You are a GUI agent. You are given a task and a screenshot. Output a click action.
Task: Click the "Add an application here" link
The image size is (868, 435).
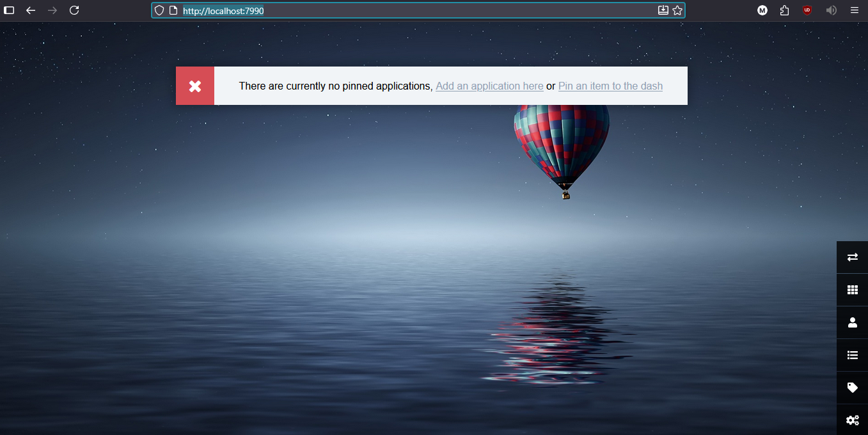coord(489,86)
